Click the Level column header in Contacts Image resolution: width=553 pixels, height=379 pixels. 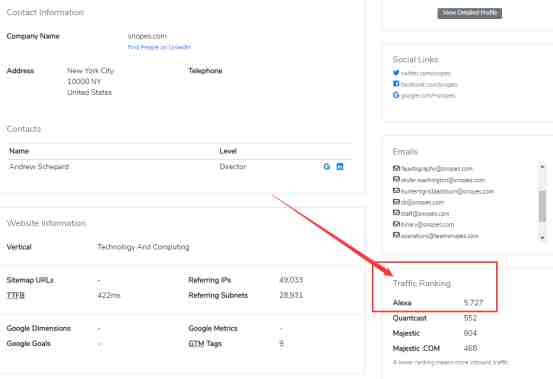pos(228,151)
